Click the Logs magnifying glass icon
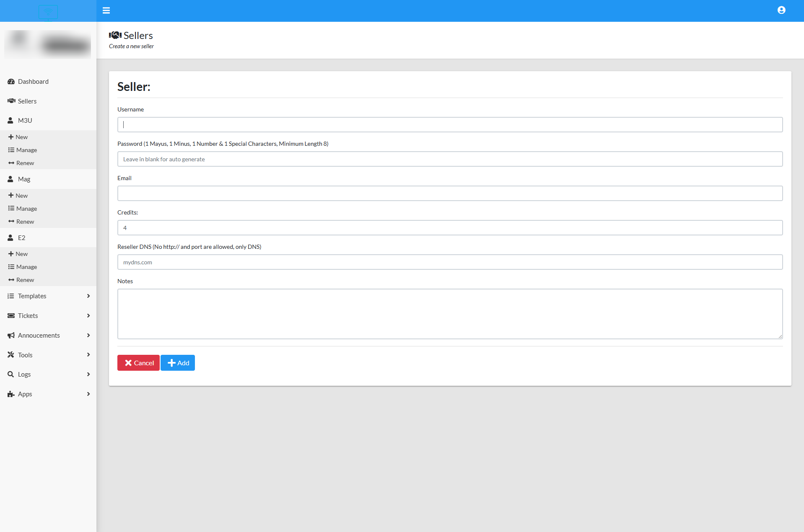Image resolution: width=804 pixels, height=532 pixels. pyautogui.click(x=10, y=374)
